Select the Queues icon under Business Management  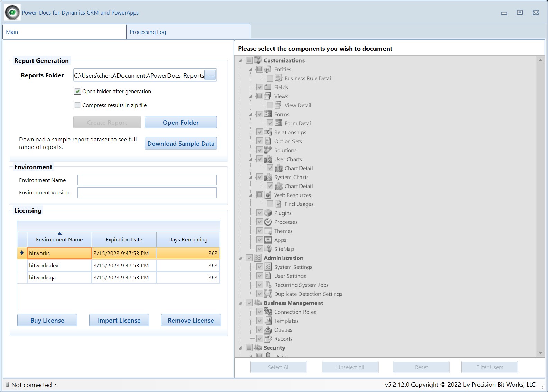pos(268,330)
